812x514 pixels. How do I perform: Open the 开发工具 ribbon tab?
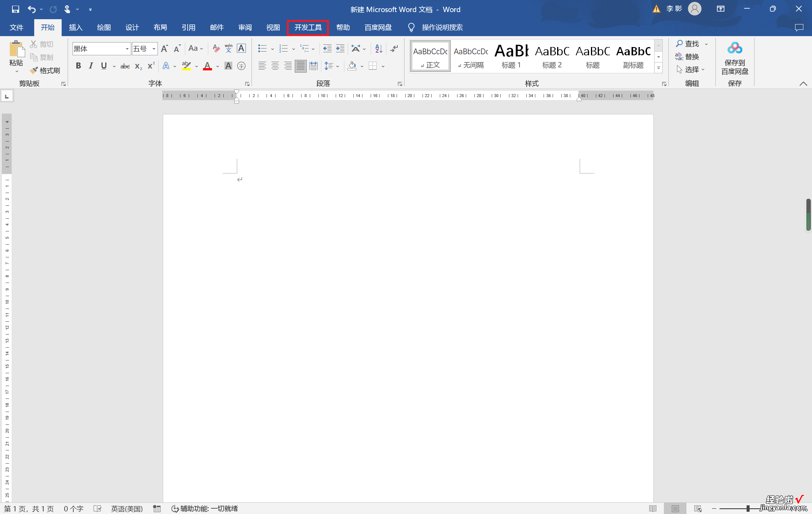[x=307, y=27]
